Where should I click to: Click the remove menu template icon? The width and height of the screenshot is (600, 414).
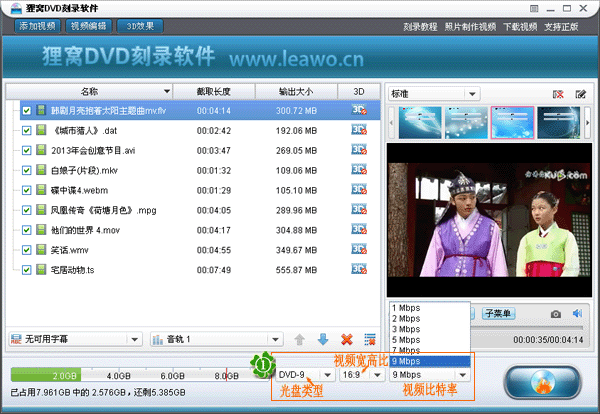pyautogui.click(x=558, y=94)
